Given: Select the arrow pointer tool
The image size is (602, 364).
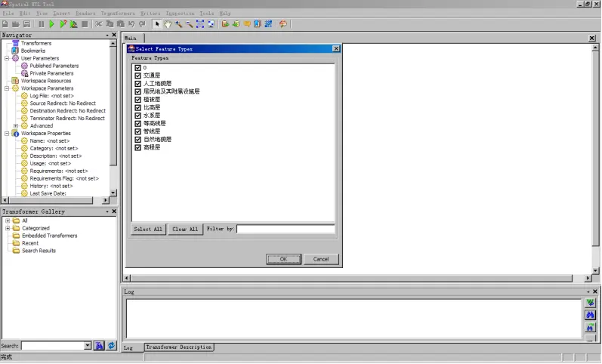Looking at the screenshot, I should coord(156,24).
